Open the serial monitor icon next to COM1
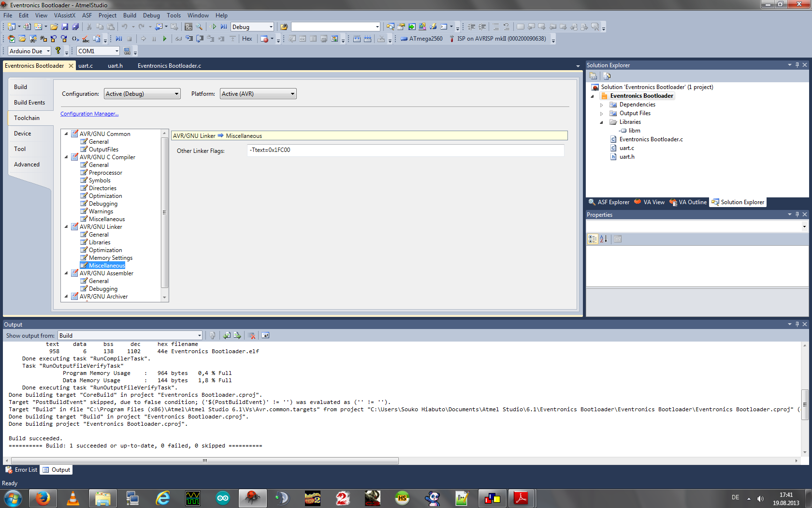 pos(127,51)
